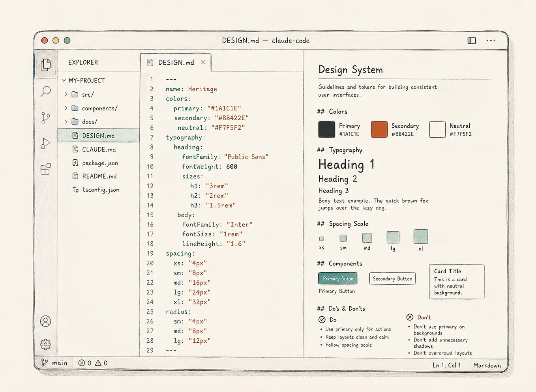Click the Card Title card in preview
This screenshot has width=536, height=392.
click(x=457, y=282)
